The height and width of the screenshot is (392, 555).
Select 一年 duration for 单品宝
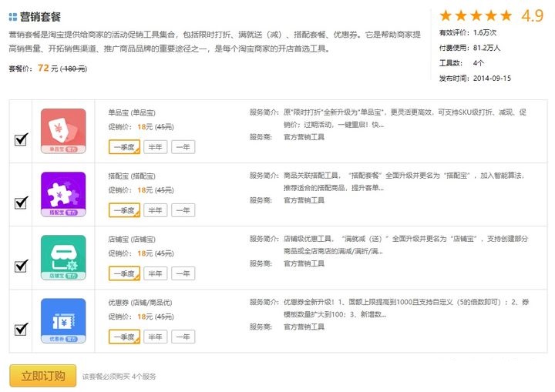pos(183,146)
